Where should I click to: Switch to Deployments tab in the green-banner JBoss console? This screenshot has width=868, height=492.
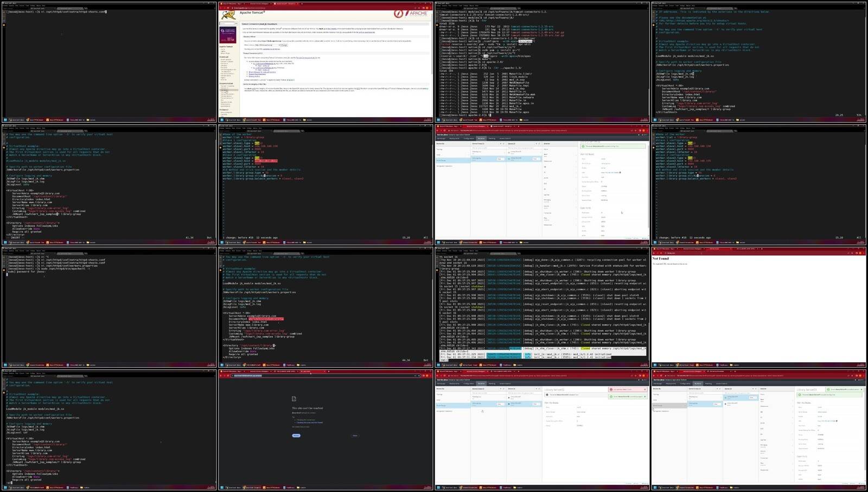[x=454, y=138]
